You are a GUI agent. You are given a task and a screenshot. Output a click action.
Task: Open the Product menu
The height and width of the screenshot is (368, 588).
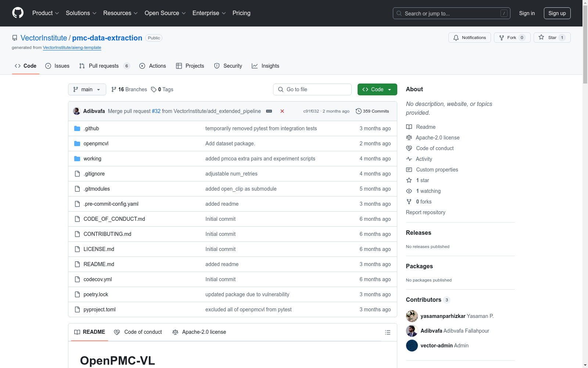[x=46, y=13]
